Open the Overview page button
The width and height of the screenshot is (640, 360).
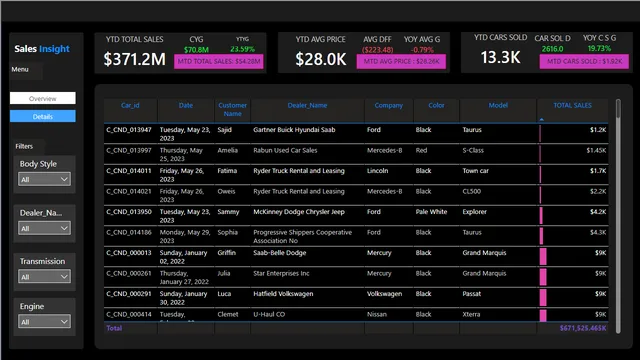(42, 98)
